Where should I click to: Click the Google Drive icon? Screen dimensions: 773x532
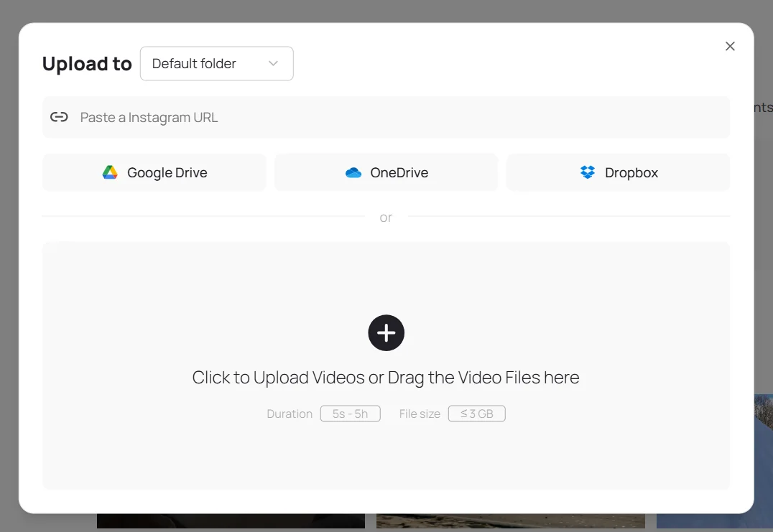pos(110,172)
